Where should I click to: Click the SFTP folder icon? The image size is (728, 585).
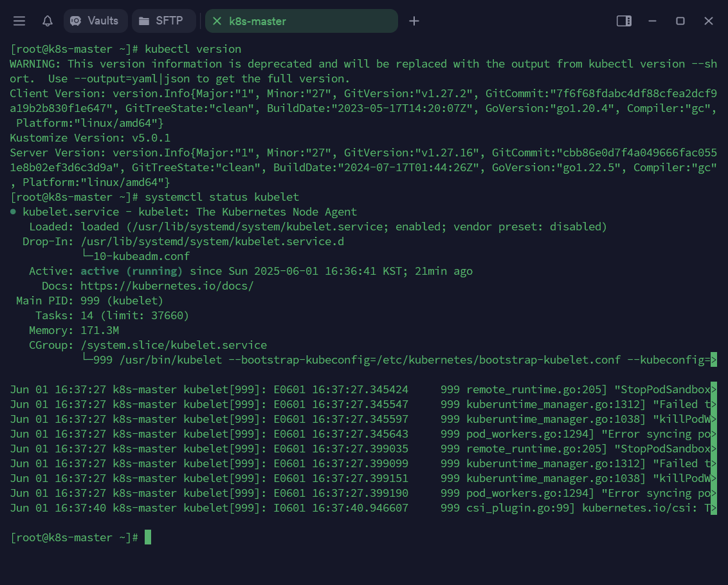144,21
